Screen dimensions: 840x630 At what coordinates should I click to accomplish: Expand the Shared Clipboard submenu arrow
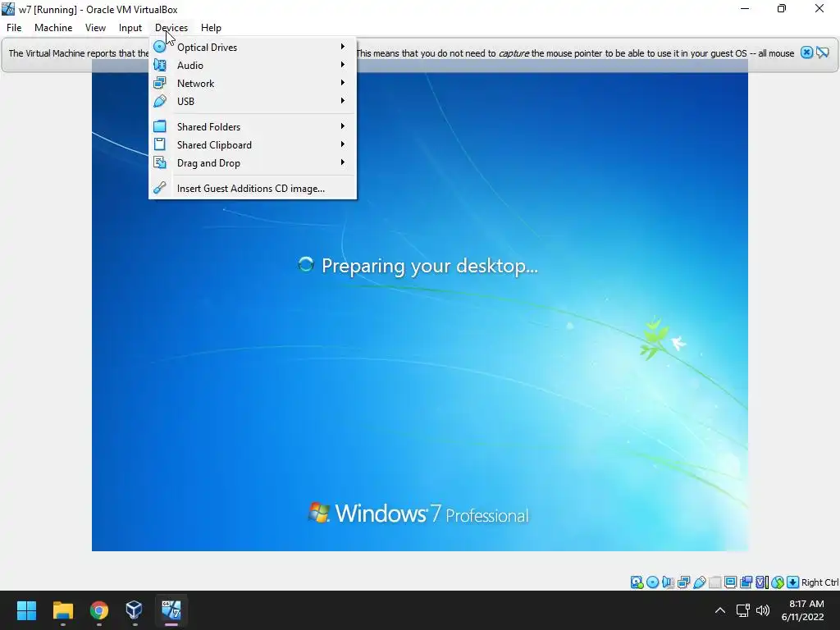tap(342, 144)
